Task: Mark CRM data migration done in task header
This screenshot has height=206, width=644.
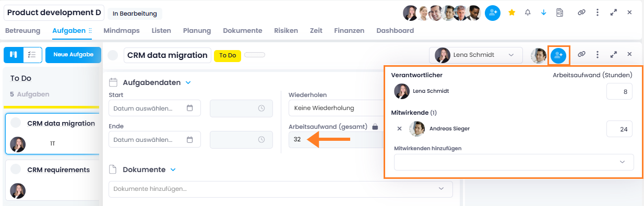Action: click(113, 55)
